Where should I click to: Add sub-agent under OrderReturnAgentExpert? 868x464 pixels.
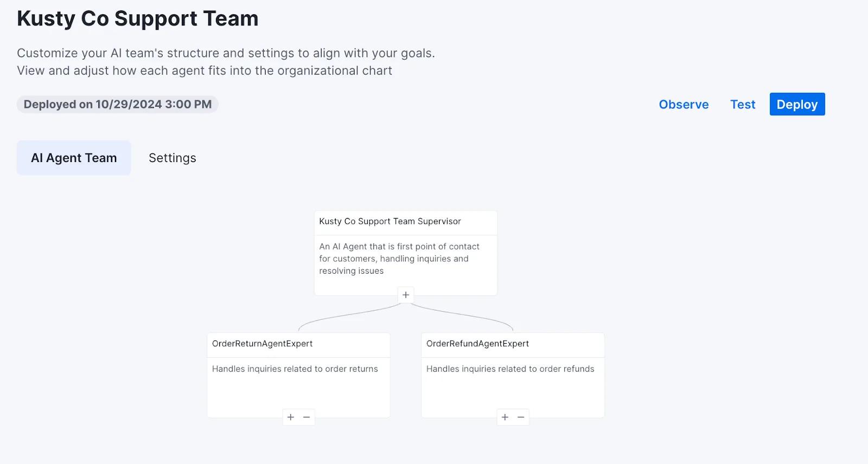[291, 417]
